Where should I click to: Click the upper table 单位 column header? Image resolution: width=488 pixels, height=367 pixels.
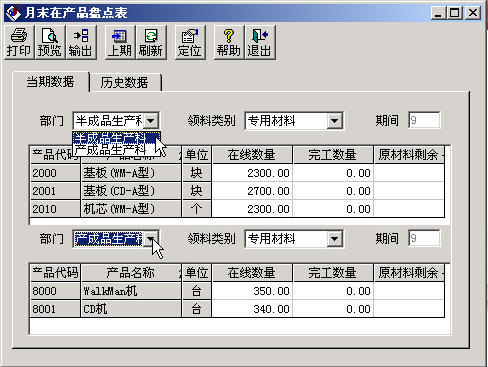[197, 155]
